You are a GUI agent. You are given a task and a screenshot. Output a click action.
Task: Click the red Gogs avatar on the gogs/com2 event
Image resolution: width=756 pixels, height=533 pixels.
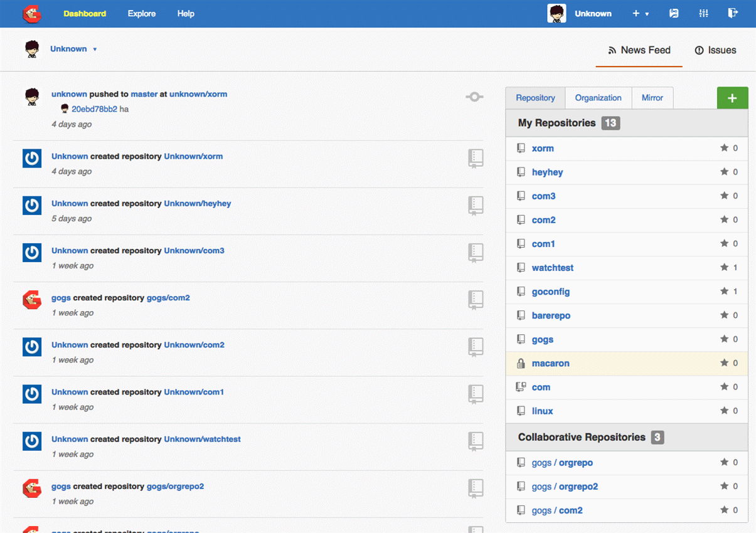[x=31, y=300]
